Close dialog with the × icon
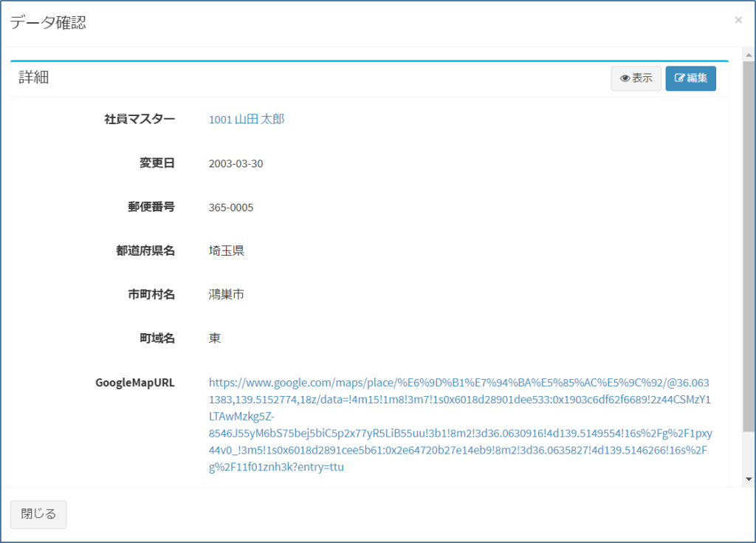The image size is (756, 543). 738,20
